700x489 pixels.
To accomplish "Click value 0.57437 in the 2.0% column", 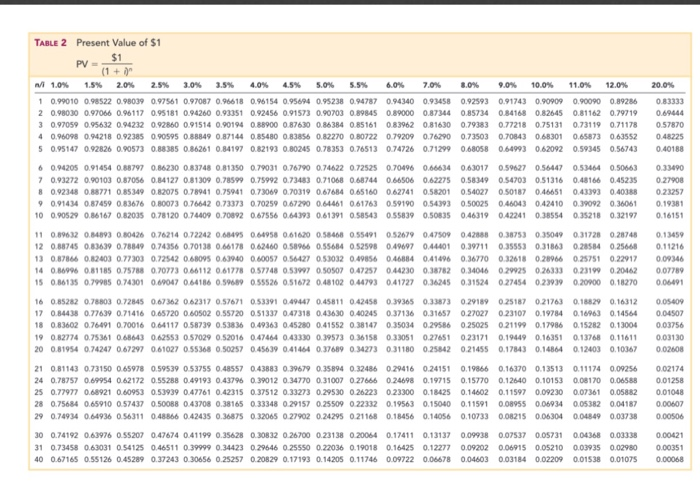I will click(x=130, y=404).
